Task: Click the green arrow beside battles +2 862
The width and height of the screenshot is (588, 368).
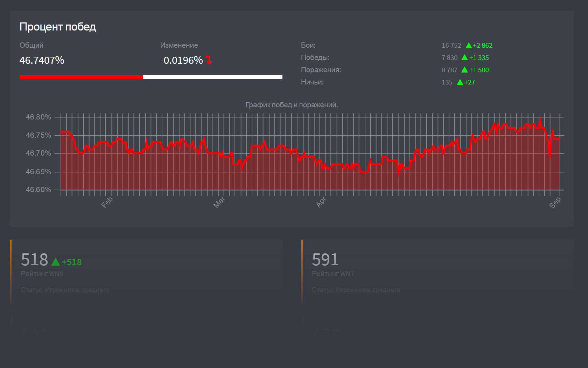Action: [469, 46]
